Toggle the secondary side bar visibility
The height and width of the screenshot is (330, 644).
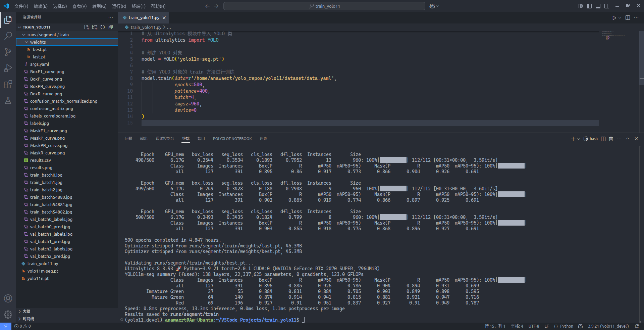(607, 6)
